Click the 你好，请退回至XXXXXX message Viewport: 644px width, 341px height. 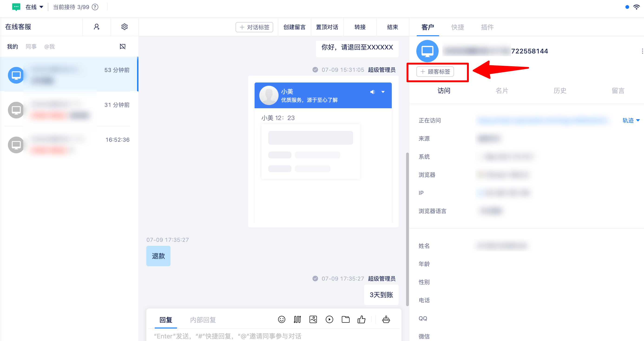[357, 47]
